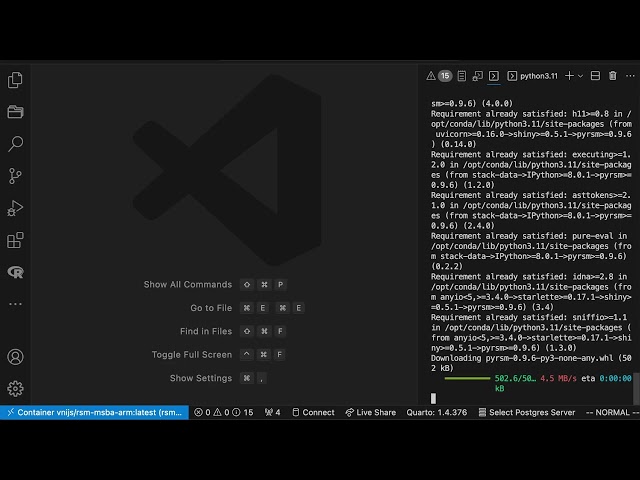The image size is (640, 480).
Task: Click the terminal scrollbar thumb
Action: click(636, 390)
